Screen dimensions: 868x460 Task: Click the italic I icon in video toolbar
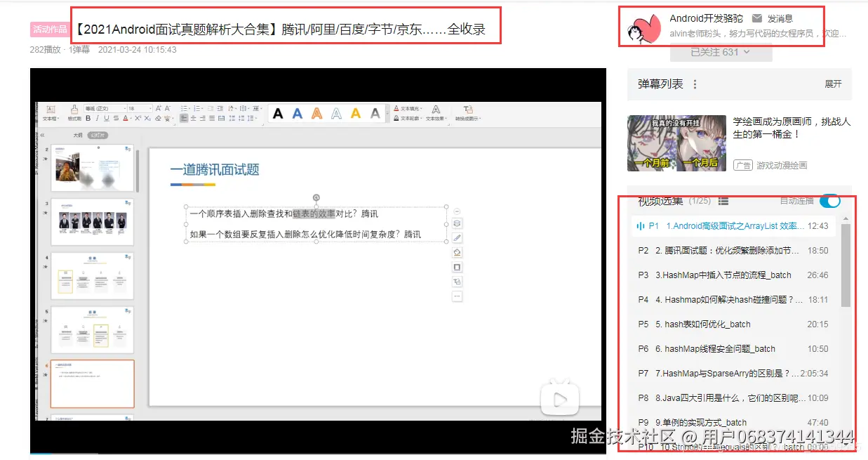98,119
